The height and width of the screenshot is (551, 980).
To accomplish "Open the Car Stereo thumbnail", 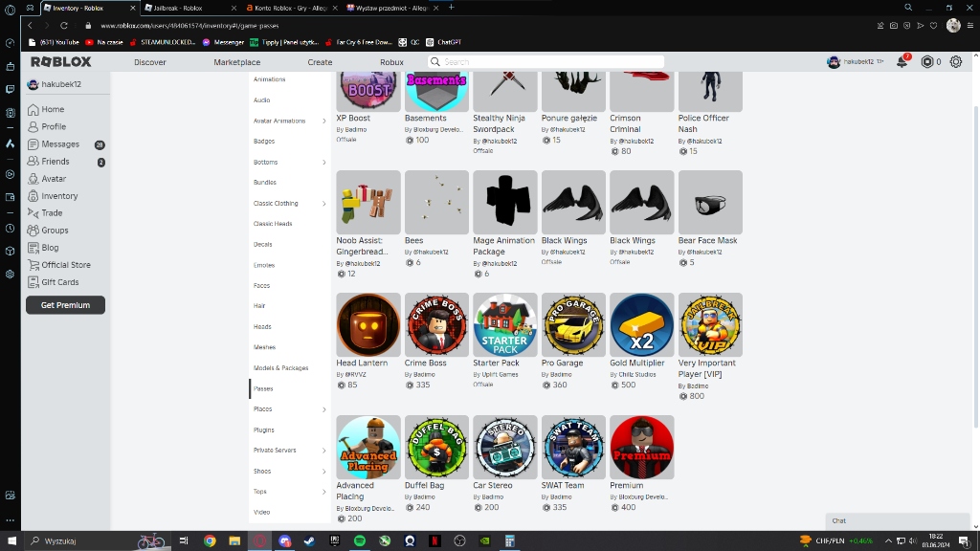I will tap(505, 448).
